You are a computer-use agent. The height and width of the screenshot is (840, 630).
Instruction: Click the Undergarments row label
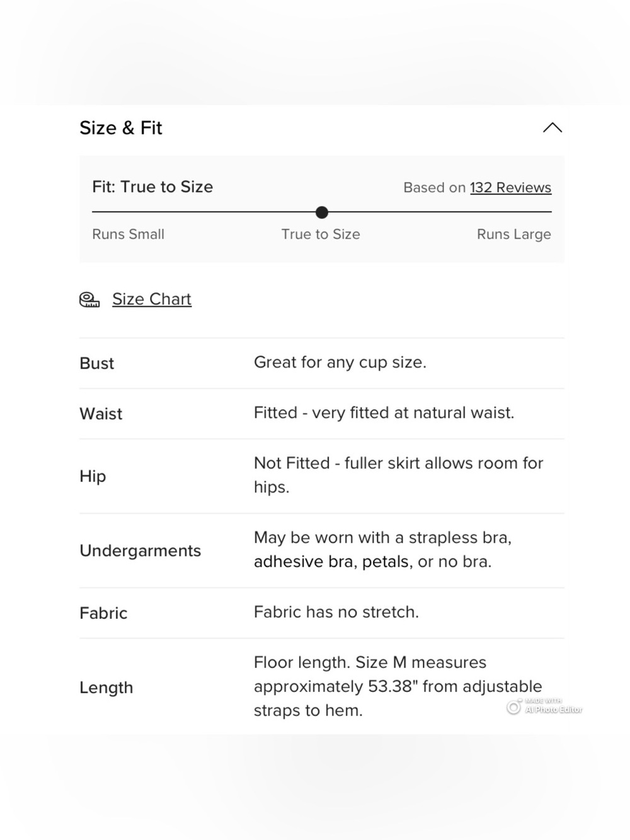[140, 551]
